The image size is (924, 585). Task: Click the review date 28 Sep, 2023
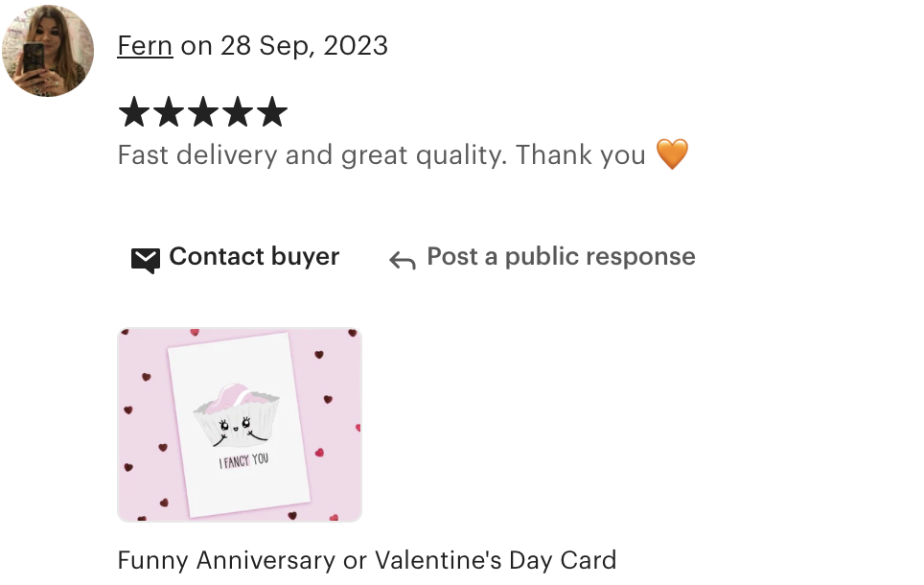pos(304,46)
